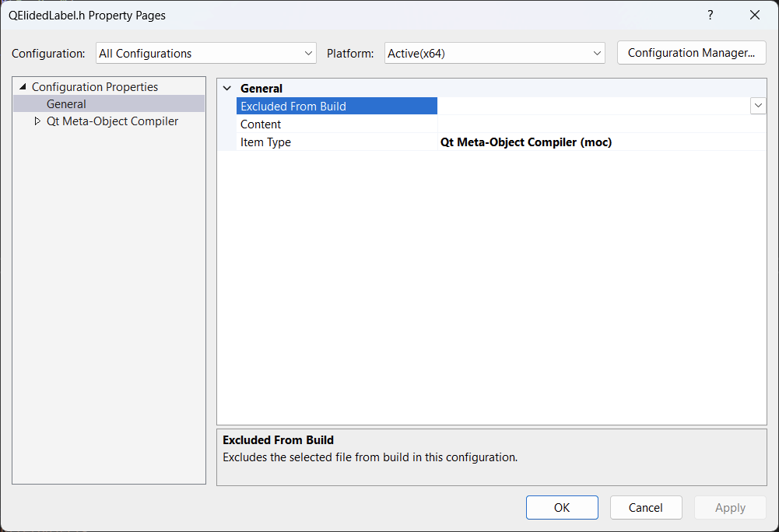The height and width of the screenshot is (532, 779).
Task: Open the Excluded From Build value dropdown arrow
Action: 758,107
